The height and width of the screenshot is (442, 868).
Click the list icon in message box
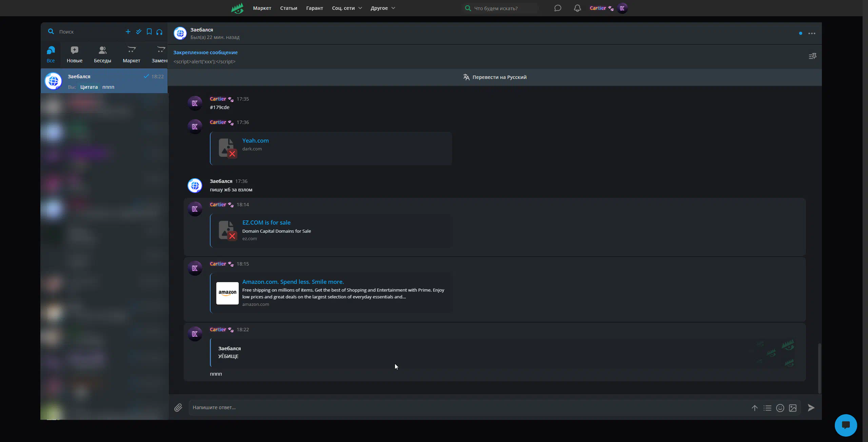point(767,408)
